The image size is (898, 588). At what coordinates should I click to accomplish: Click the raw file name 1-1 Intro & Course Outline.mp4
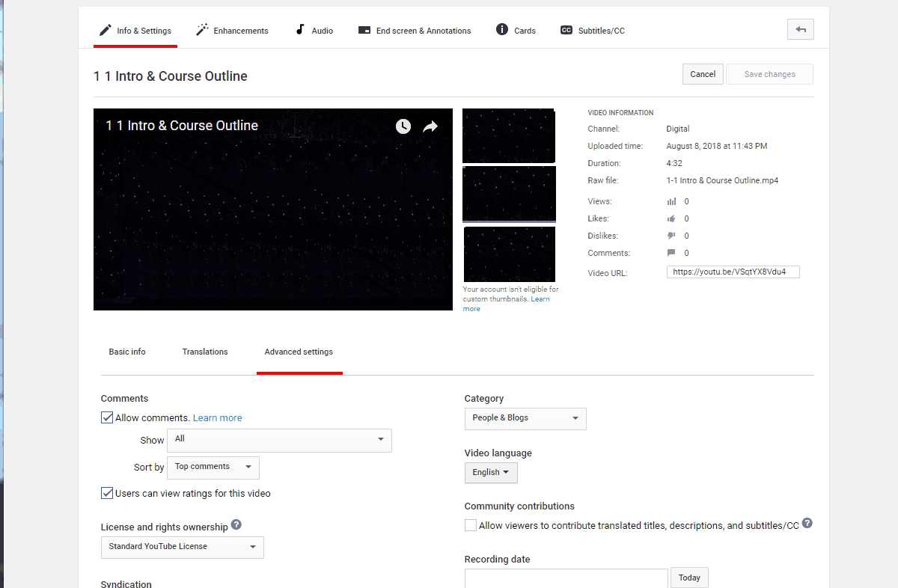tap(722, 180)
